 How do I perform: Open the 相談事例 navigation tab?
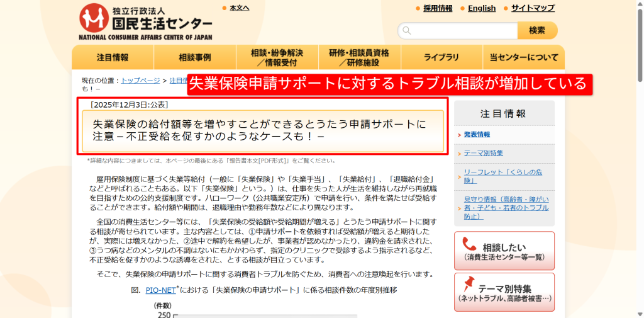click(x=195, y=57)
